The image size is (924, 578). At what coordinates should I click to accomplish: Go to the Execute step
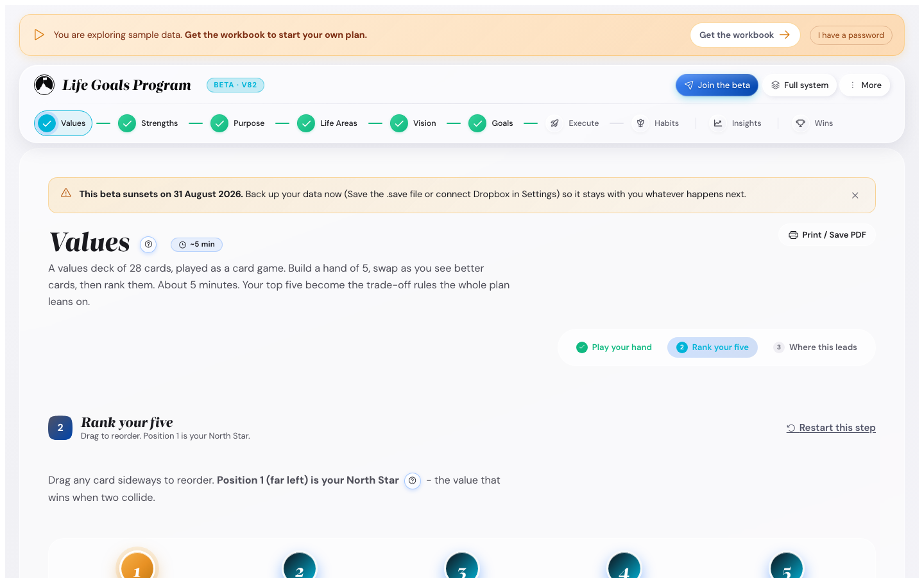(573, 123)
